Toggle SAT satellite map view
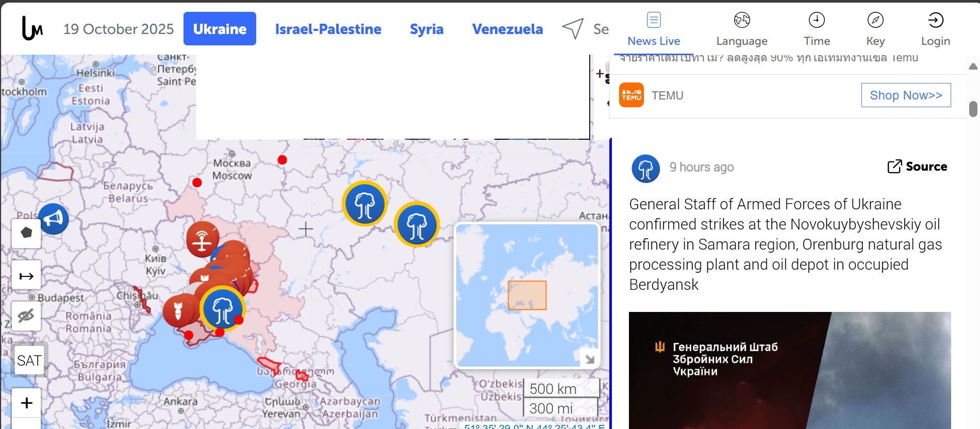980x429 pixels. click(x=29, y=360)
